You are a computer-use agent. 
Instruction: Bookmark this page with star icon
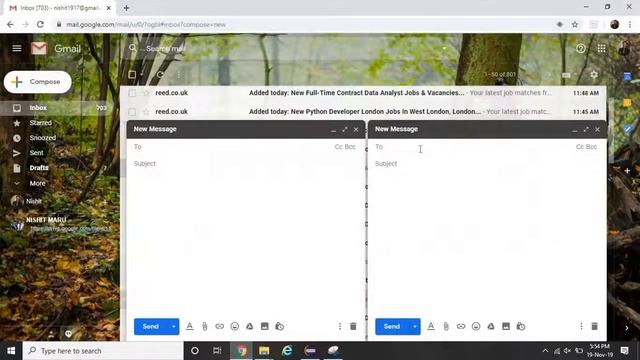pos(575,24)
